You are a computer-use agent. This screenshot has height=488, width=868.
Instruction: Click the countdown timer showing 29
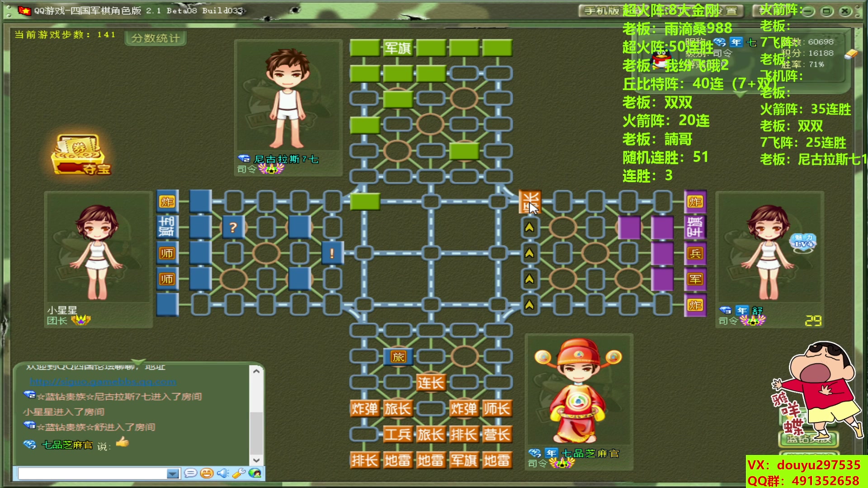[813, 321]
